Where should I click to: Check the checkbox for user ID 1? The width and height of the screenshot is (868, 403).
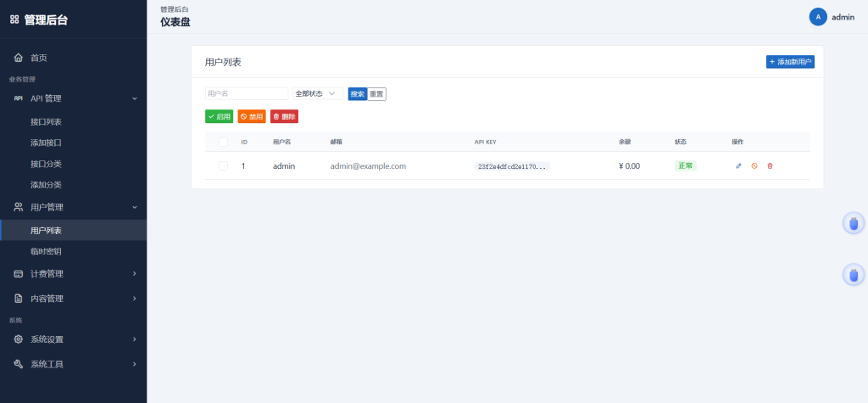coord(223,165)
